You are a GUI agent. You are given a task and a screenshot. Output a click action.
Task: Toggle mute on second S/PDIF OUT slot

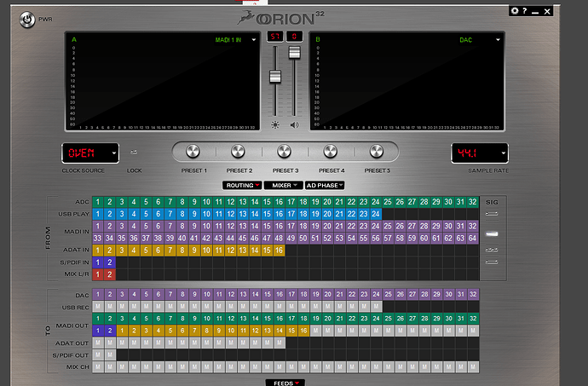click(110, 354)
